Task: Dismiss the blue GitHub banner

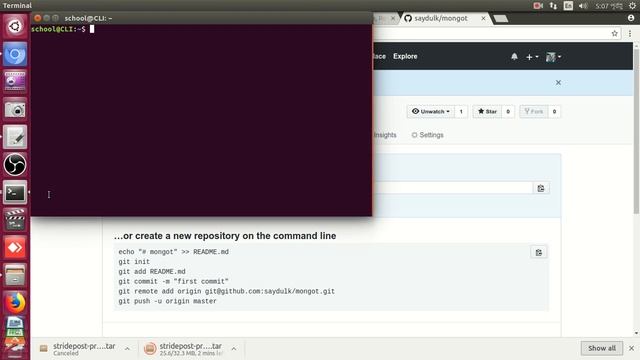Action: point(558,82)
